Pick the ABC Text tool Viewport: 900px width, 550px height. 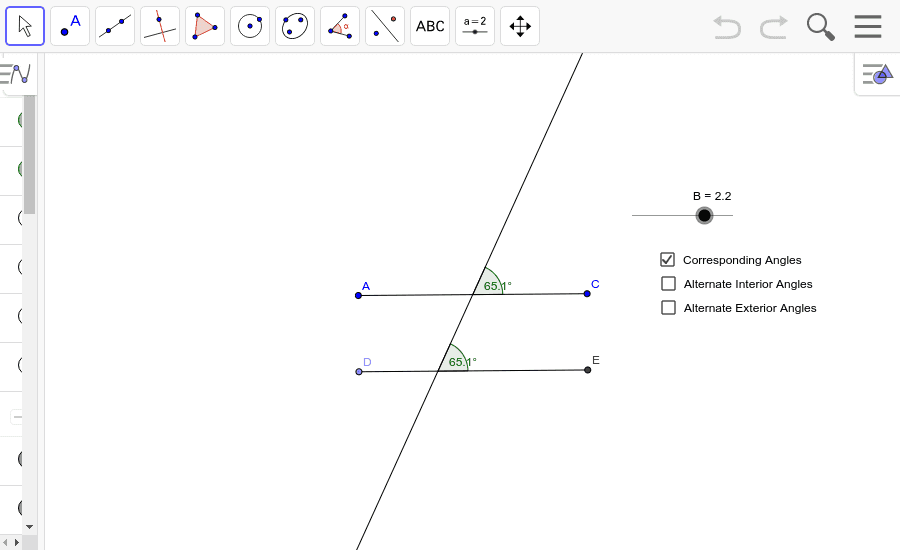pyautogui.click(x=430, y=26)
